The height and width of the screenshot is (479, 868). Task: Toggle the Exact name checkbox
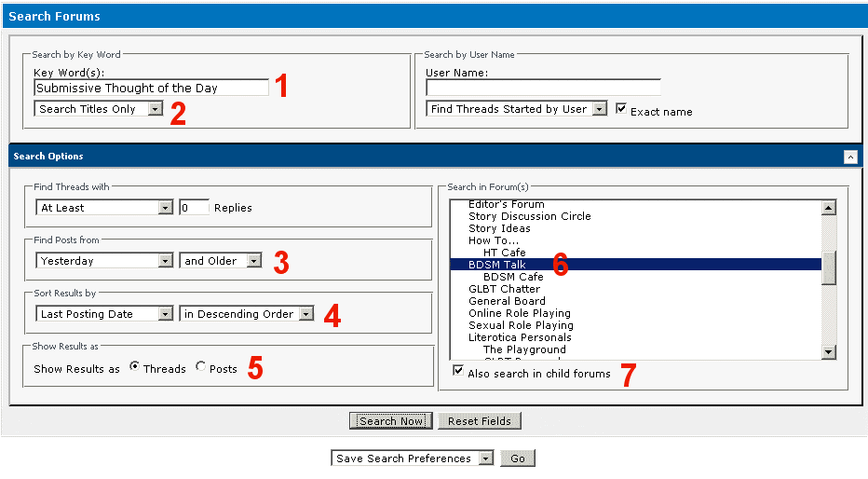click(x=622, y=109)
